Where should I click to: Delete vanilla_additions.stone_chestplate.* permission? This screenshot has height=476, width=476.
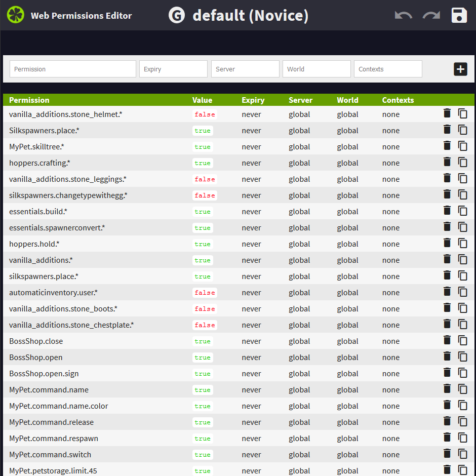(x=447, y=324)
